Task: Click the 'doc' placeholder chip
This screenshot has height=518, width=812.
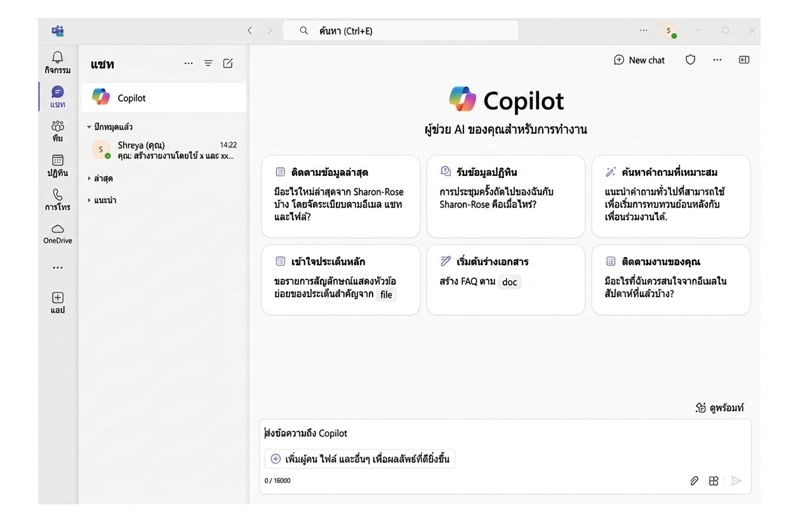Action: click(510, 282)
